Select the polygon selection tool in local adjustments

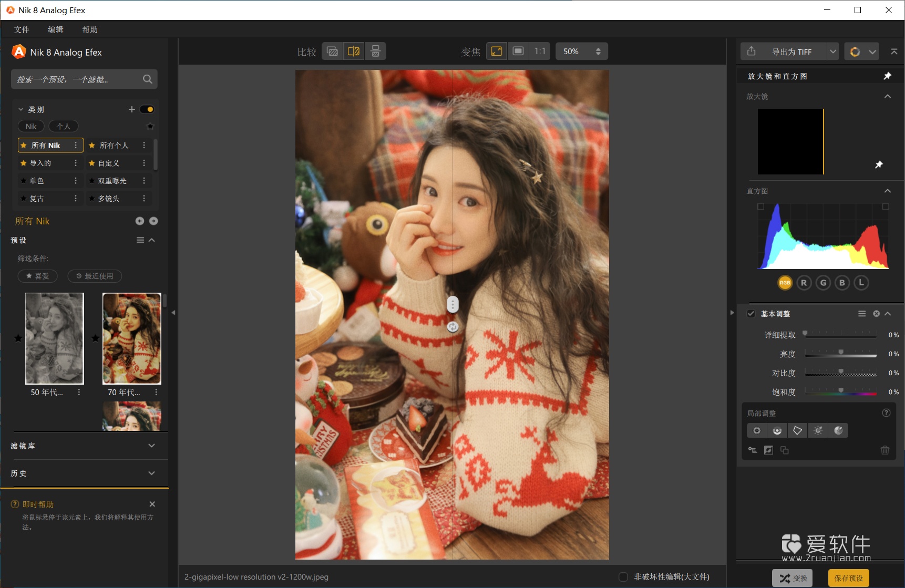coord(797,430)
